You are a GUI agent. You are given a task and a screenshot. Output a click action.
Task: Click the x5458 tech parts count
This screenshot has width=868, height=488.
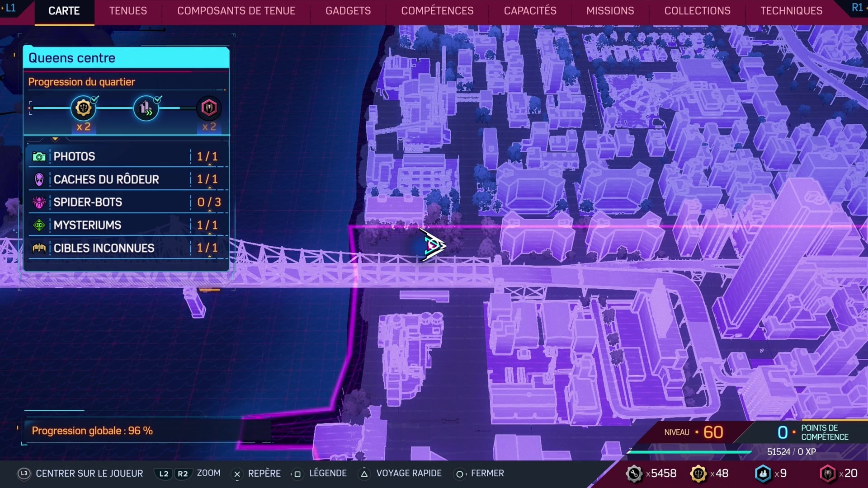tap(661, 474)
